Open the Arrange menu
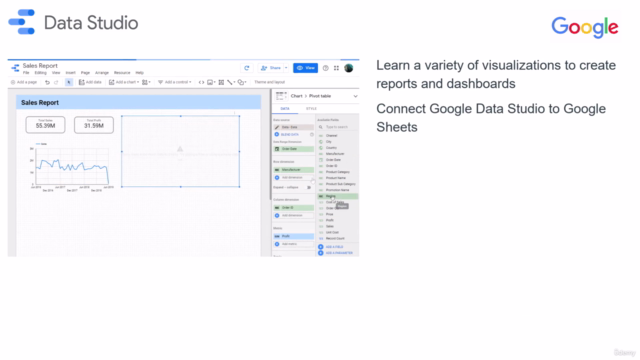 pos(102,73)
